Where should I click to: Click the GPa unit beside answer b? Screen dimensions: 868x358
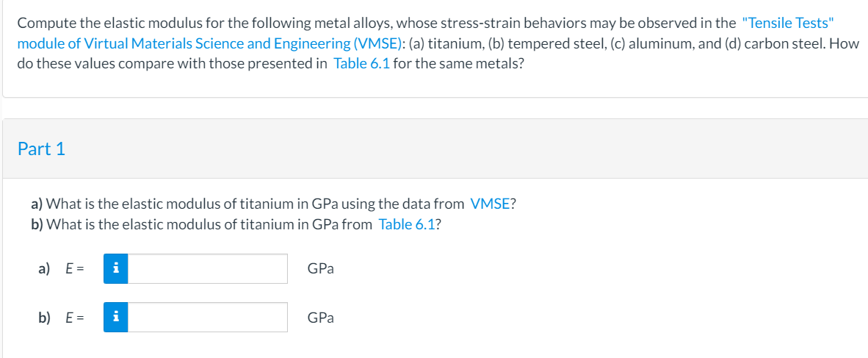click(320, 318)
